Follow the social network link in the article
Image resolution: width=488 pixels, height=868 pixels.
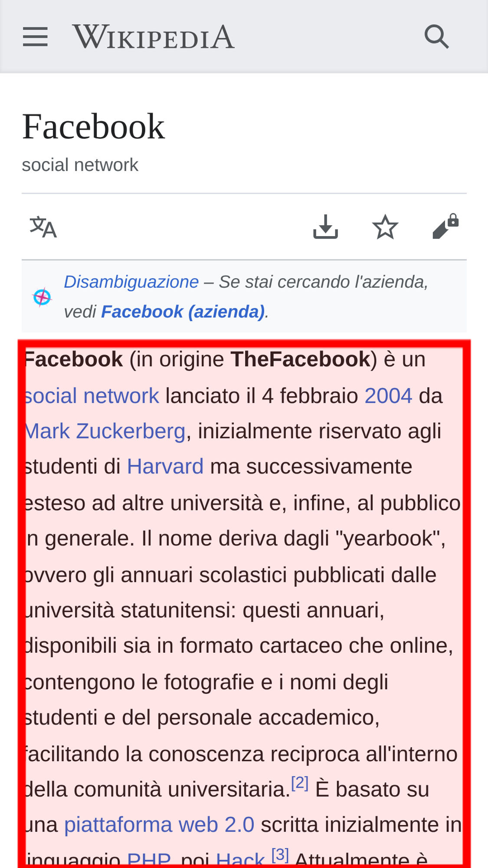pos(92,396)
